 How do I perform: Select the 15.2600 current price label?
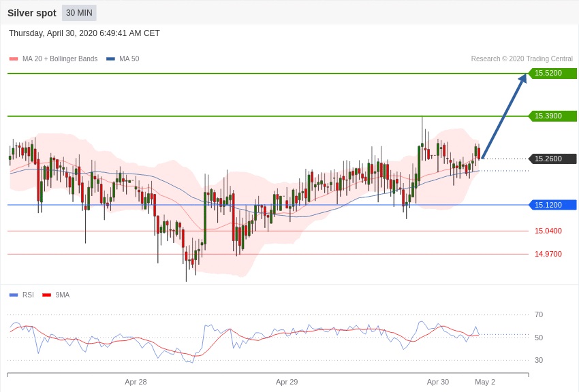[552, 159]
